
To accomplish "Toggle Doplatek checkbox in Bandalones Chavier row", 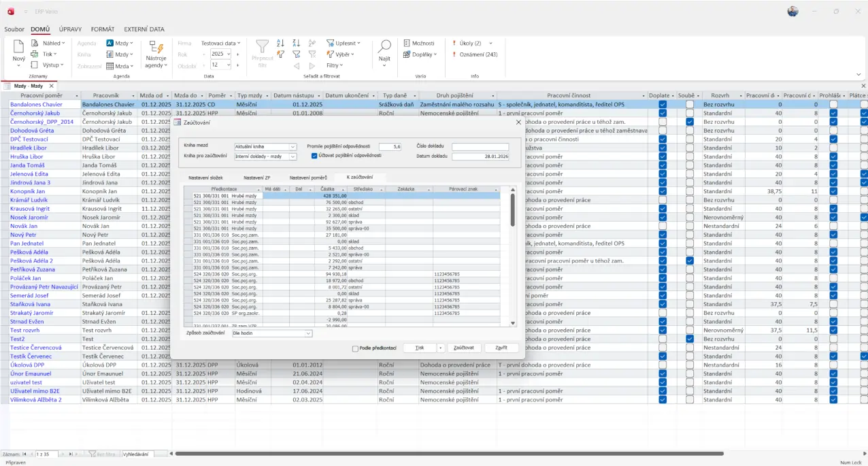I will [663, 105].
